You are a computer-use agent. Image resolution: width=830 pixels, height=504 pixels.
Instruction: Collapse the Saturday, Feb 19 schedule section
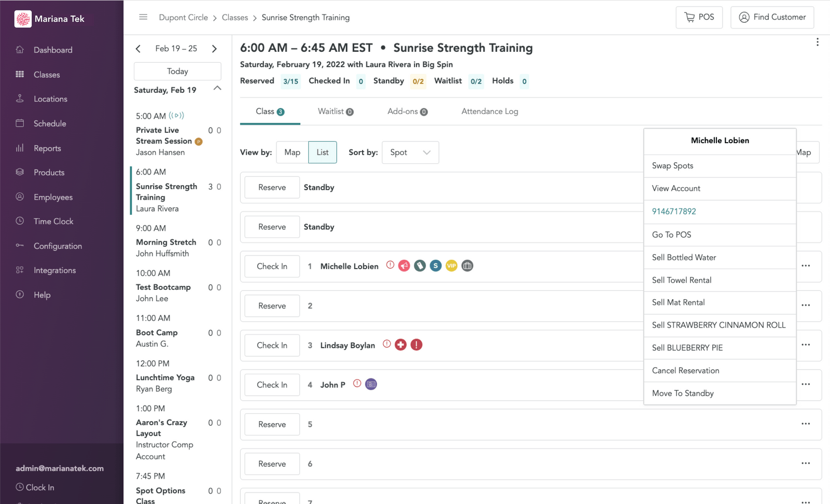click(217, 89)
